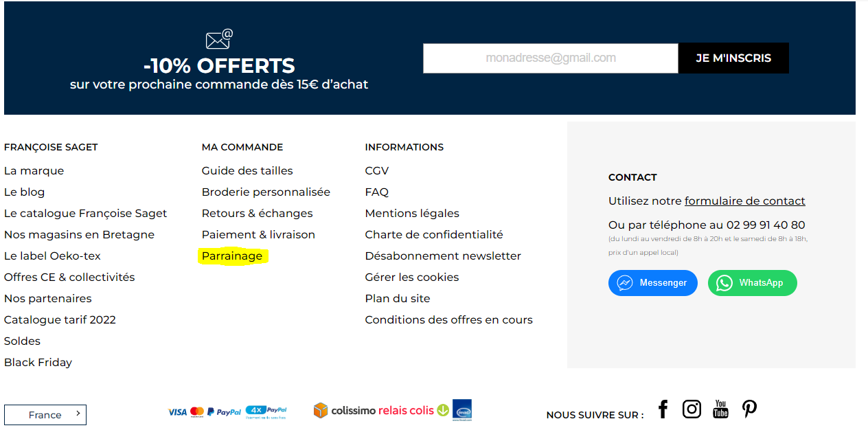The width and height of the screenshot is (868, 441).
Task: Open the Pinterest social icon
Action: click(749, 409)
